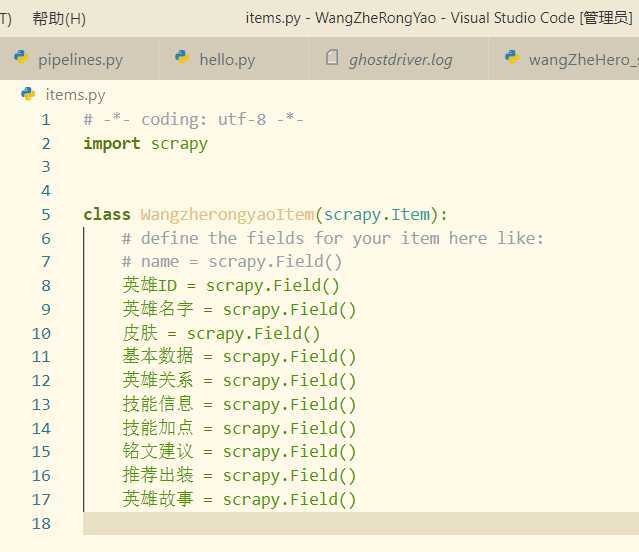This screenshot has width=639, height=552.
Task: Click line number 18 in gutter
Action: pyautogui.click(x=41, y=523)
